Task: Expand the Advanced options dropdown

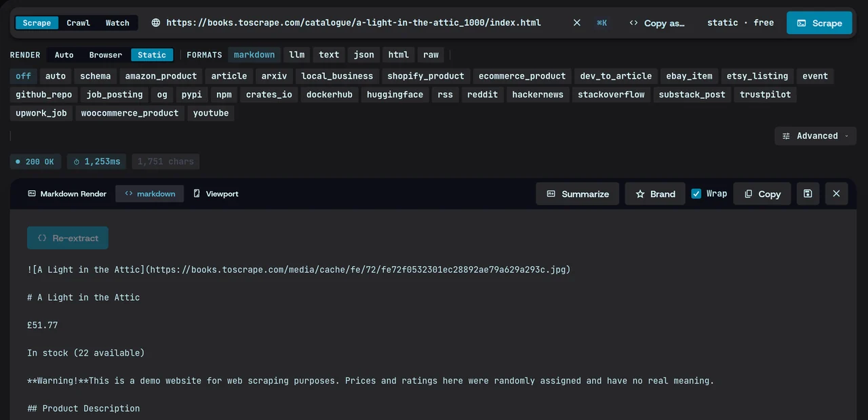Action: point(815,135)
